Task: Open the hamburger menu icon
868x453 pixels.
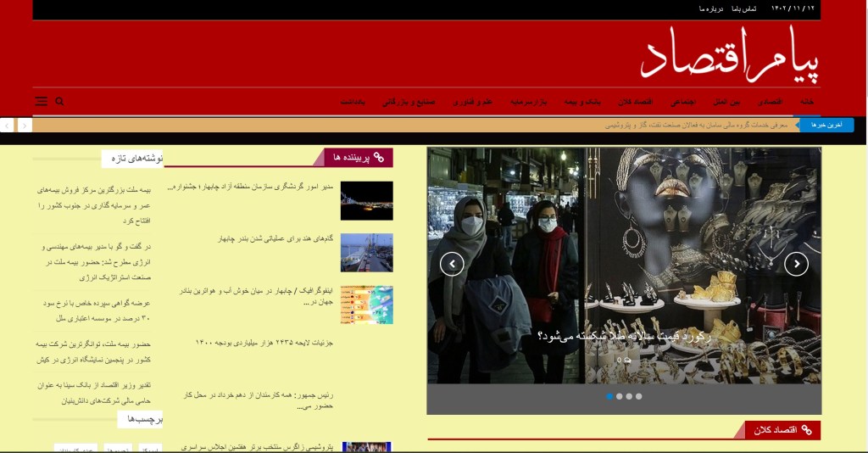Action: pos(41,101)
